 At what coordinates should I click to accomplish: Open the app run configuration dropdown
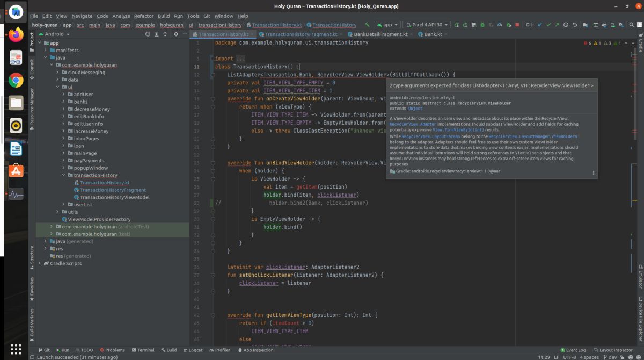click(387, 25)
